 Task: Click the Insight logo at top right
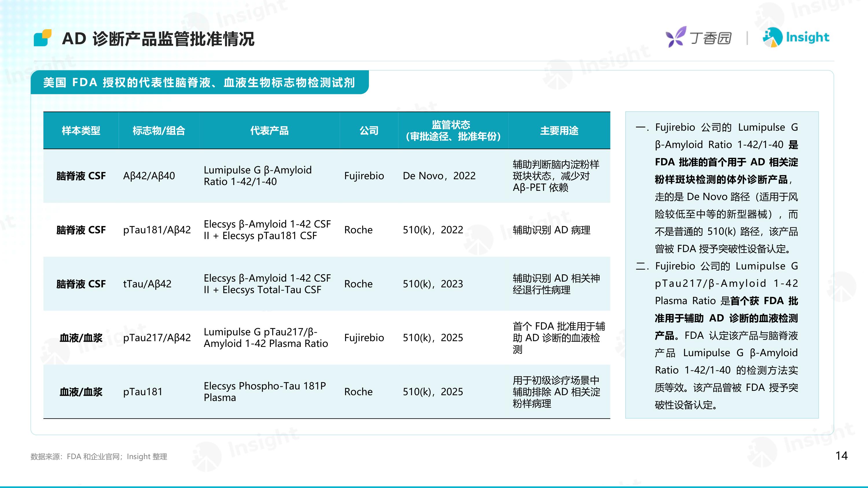pos(796,37)
